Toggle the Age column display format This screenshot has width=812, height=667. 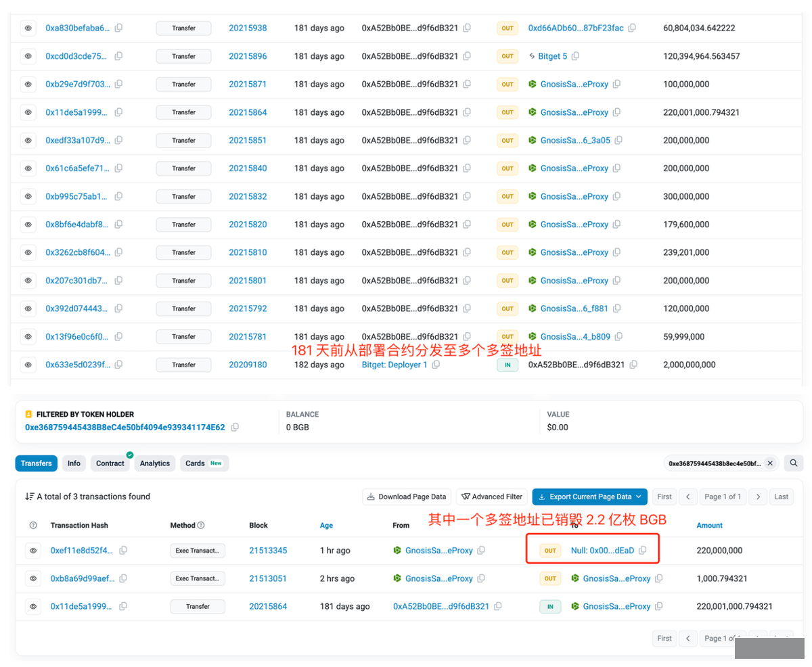click(327, 526)
